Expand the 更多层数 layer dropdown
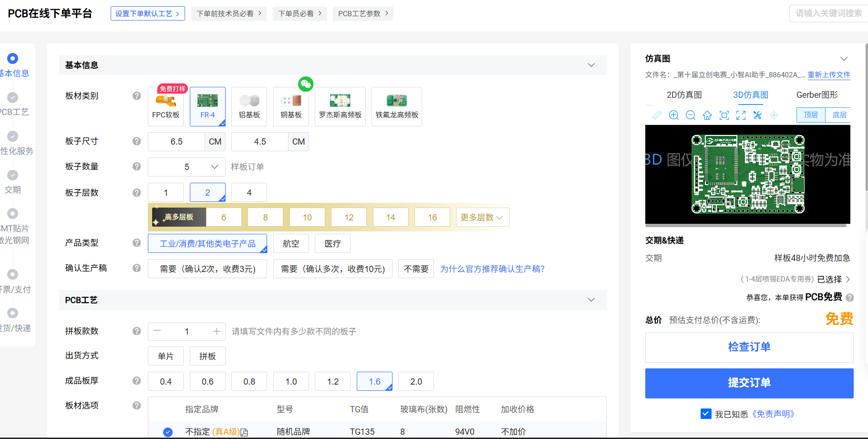The width and height of the screenshot is (868, 439). point(482,217)
